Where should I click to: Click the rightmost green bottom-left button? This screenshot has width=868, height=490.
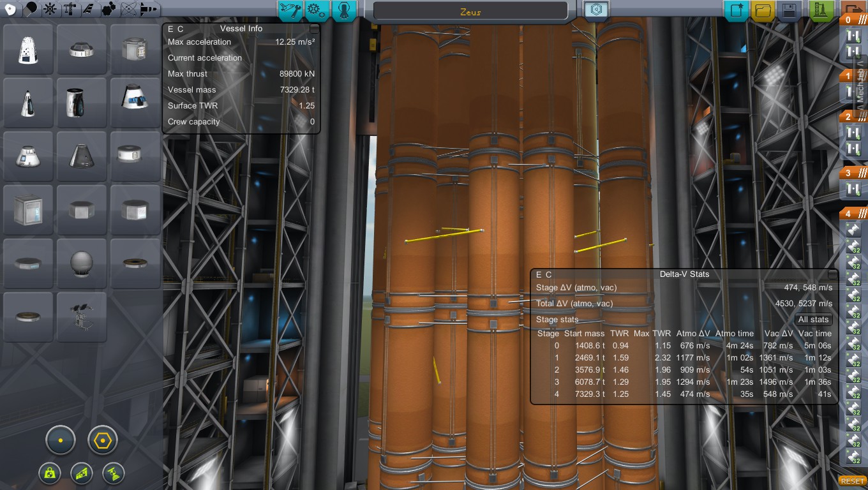click(114, 473)
